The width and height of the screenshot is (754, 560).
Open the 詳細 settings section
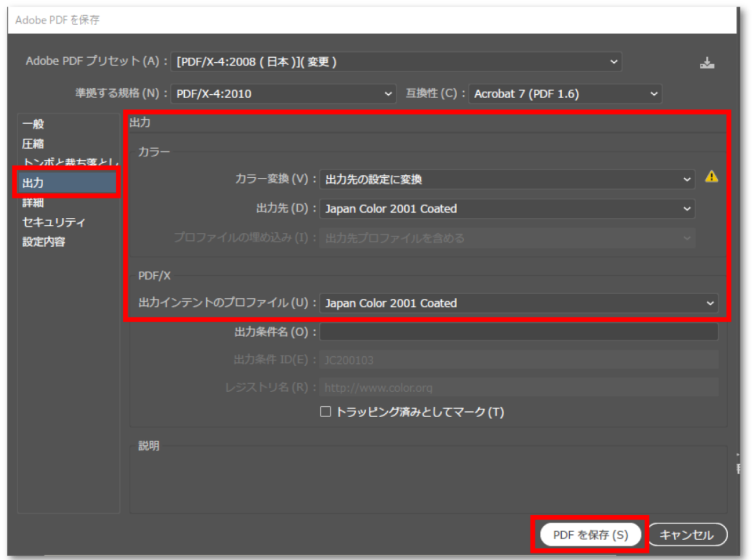(x=33, y=203)
